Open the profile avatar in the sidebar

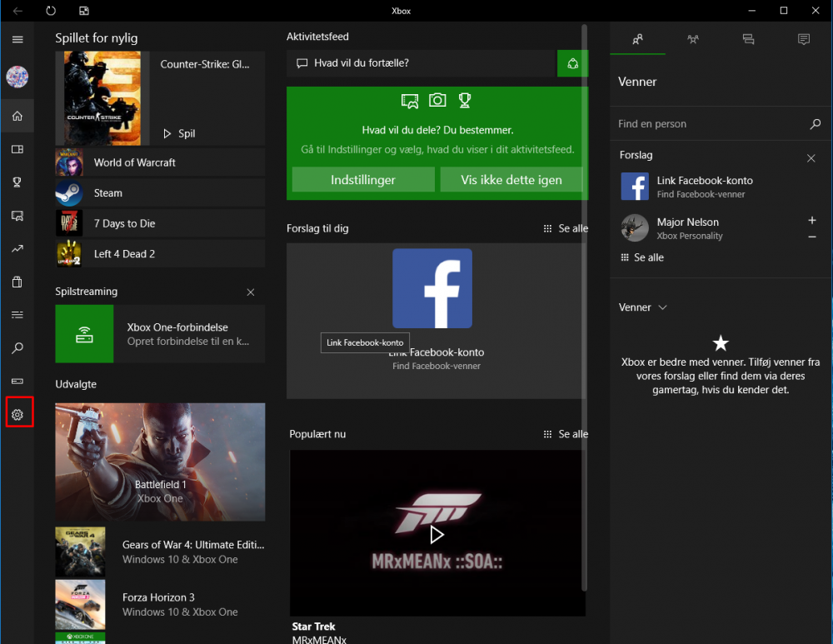pos(17,77)
